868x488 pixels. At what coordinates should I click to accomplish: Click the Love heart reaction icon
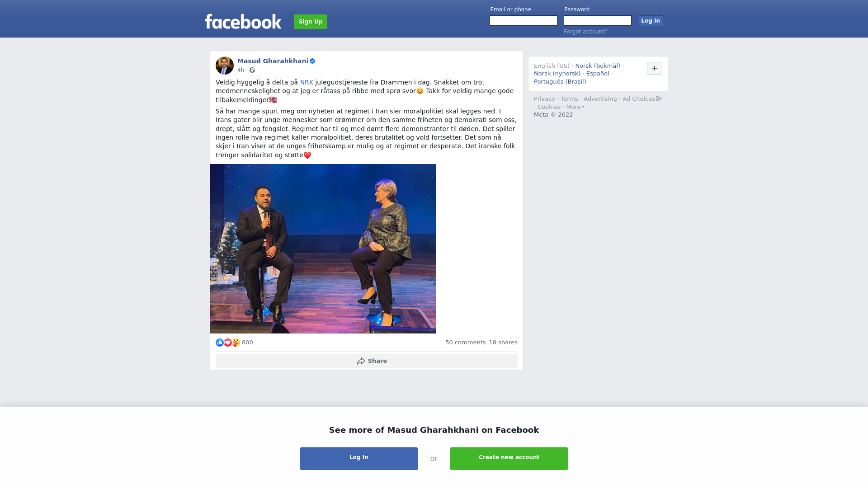click(x=228, y=343)
